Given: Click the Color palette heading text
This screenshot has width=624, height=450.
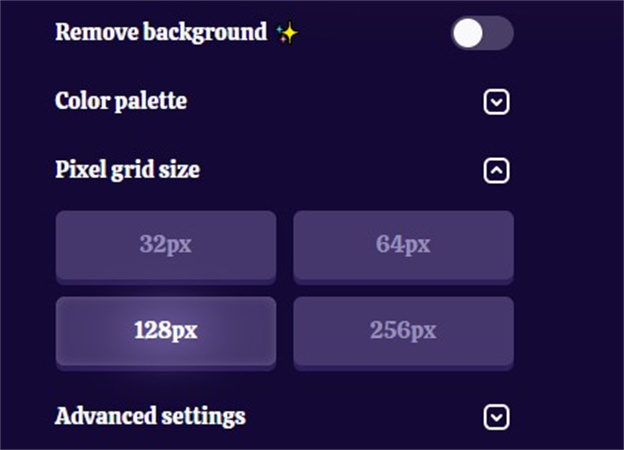Looking at the screenshot, I should (x=121, y=101).
